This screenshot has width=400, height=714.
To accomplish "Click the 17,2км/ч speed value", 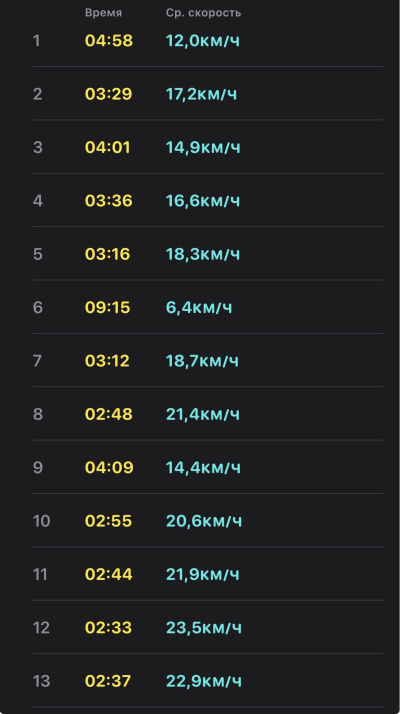I will 201,94.
